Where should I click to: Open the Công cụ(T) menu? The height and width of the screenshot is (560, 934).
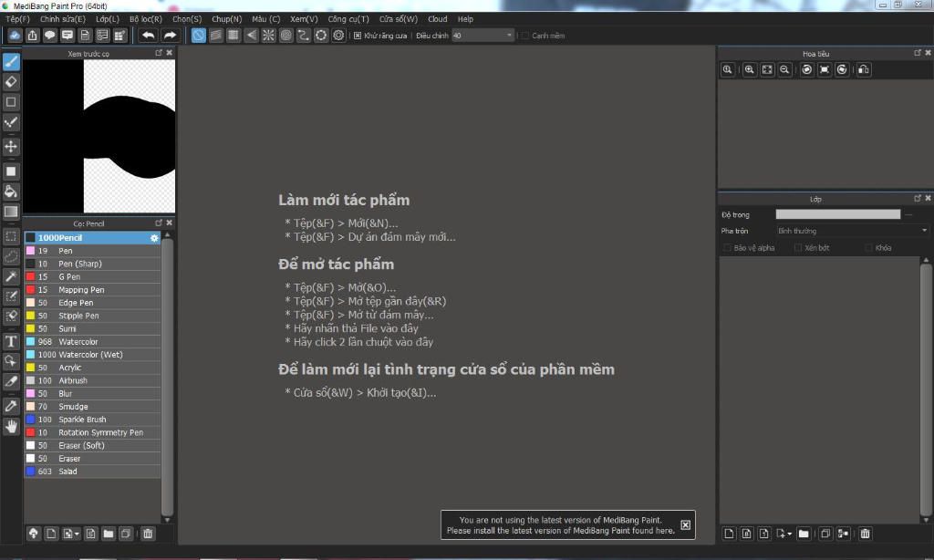(x=348, y=19)
